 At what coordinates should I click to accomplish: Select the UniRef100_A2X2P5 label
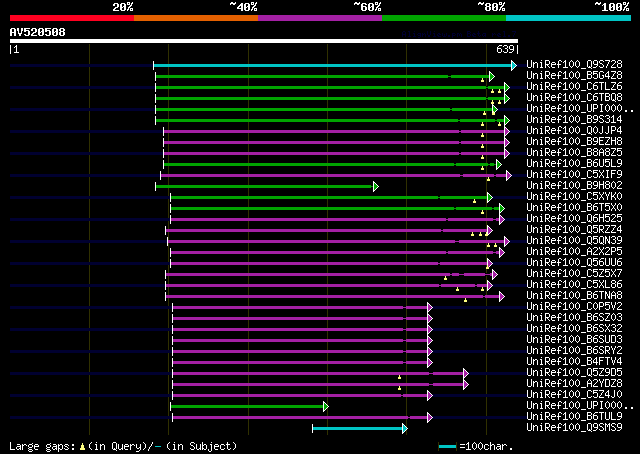coord(574,252)
